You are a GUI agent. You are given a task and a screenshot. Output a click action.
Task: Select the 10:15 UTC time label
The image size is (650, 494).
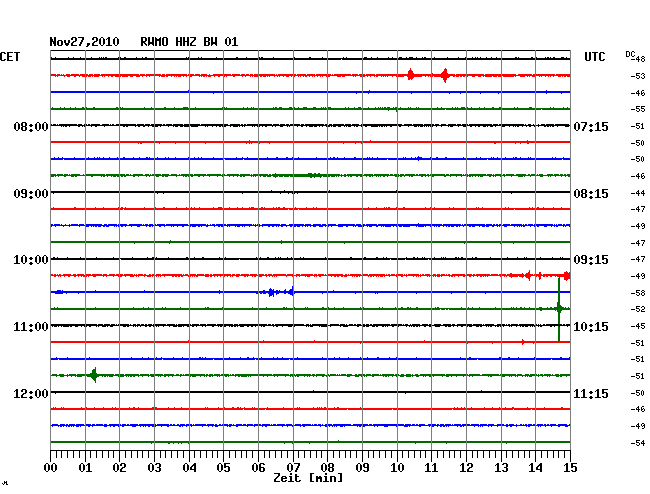tap(591, 327)
